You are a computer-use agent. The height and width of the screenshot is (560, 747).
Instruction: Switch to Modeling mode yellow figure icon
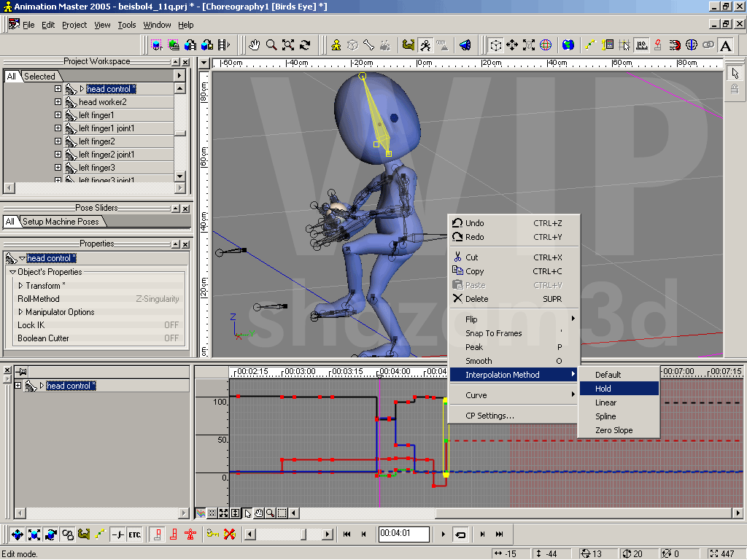coord(336,45)
